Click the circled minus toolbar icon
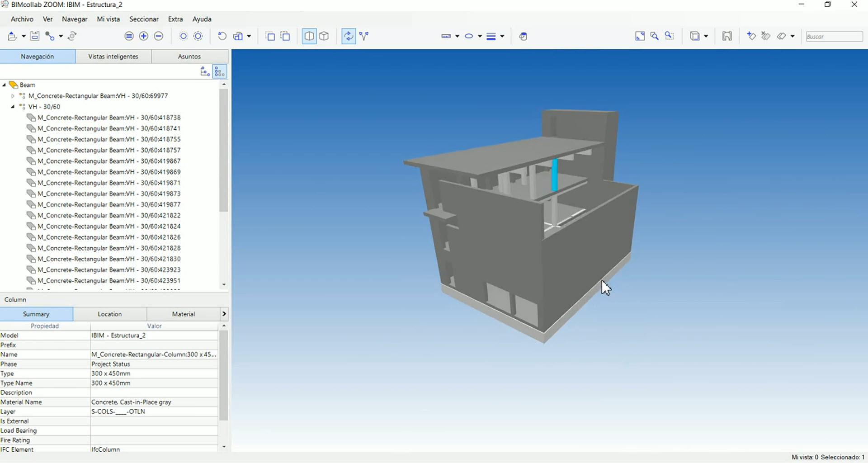The height and width of the screenshot is (463, 868). pyautogui.click(x=159, y=36)
